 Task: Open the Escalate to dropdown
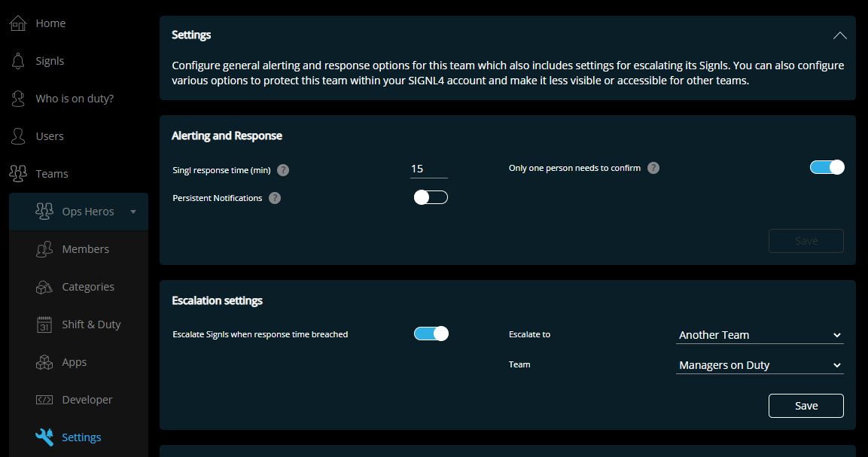pos(760,335)
